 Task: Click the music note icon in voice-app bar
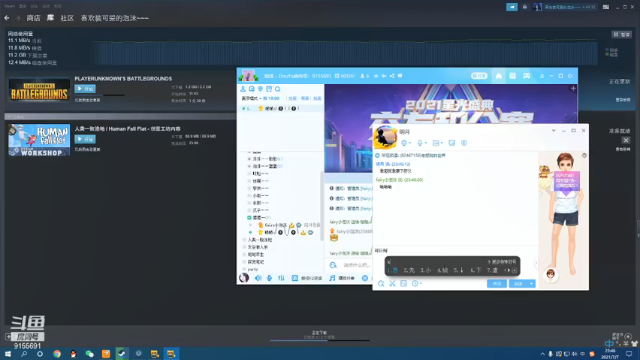pos(332,278)
